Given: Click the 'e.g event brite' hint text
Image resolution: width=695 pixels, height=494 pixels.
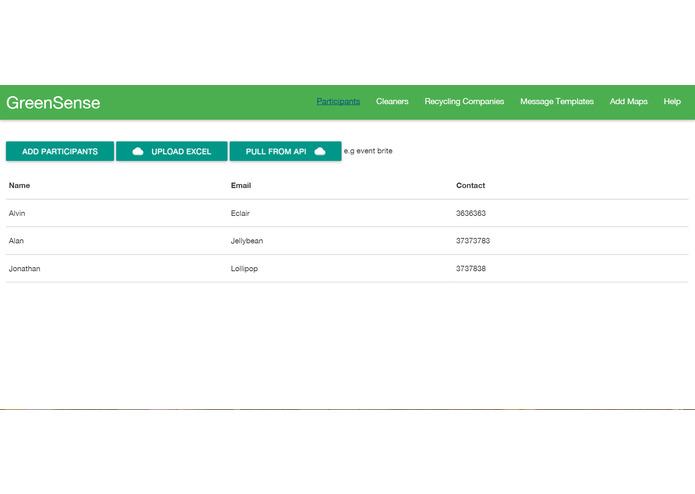Looking at the screenshot, I should pyautogui.click(x=368, y=151).
